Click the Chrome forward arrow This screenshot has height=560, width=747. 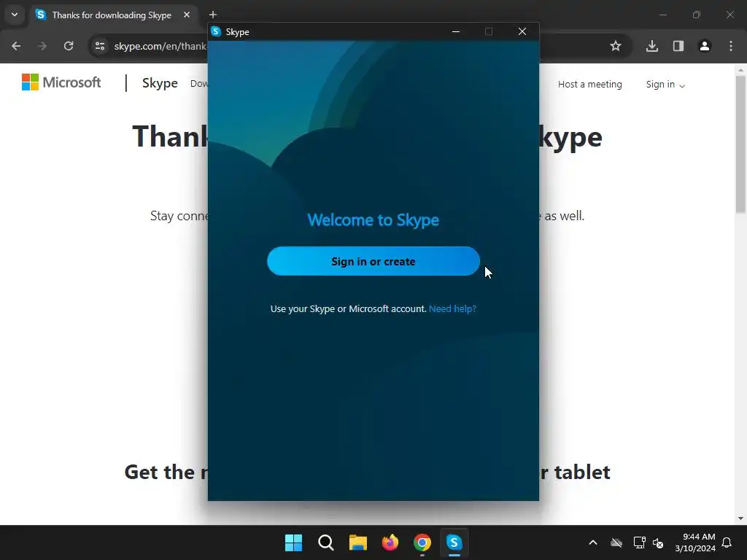coord(42,46)
